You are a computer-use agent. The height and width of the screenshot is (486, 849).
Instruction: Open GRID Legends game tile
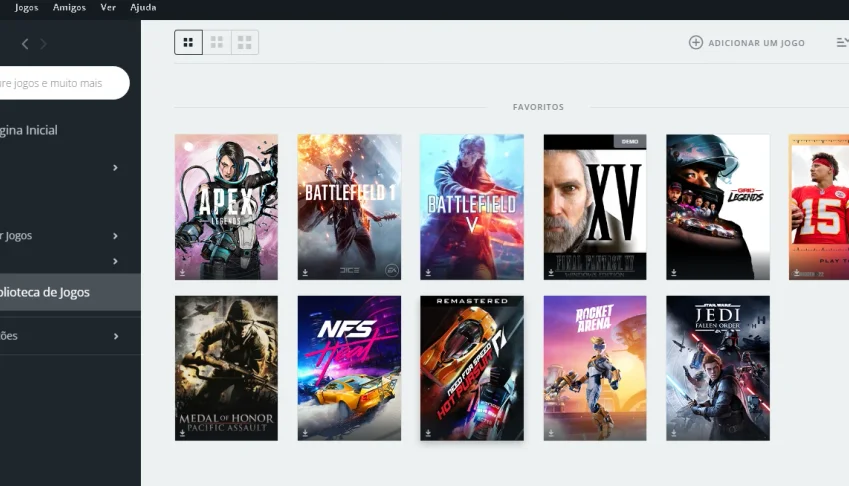coord(718,207)
